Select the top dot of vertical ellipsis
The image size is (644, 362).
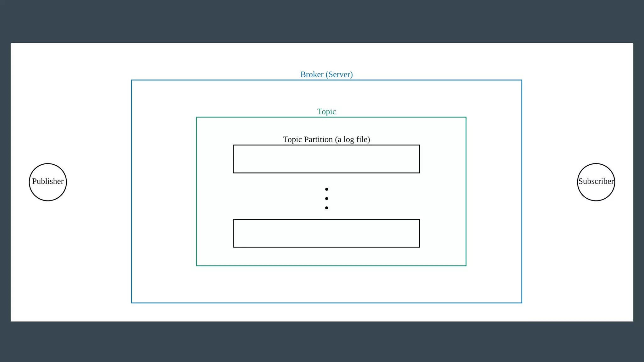pos(326,189)
